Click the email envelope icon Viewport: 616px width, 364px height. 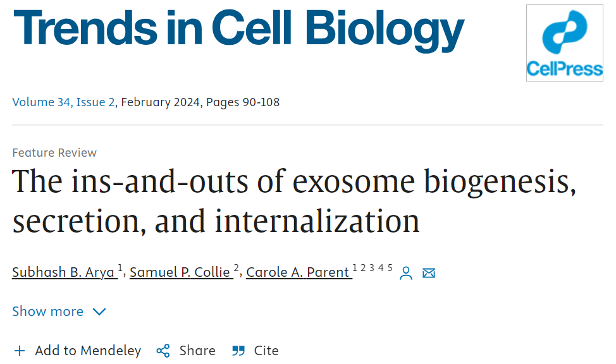pos(429,273)
